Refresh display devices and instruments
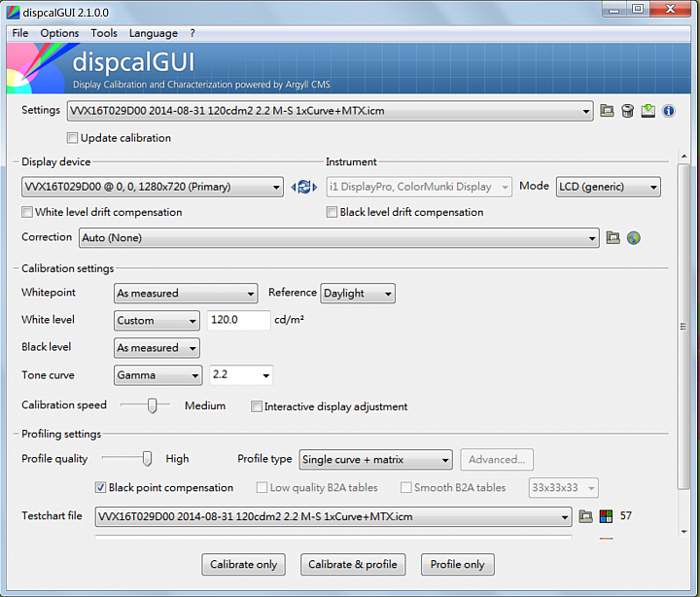700x597 pixels. tap(304, 187)
